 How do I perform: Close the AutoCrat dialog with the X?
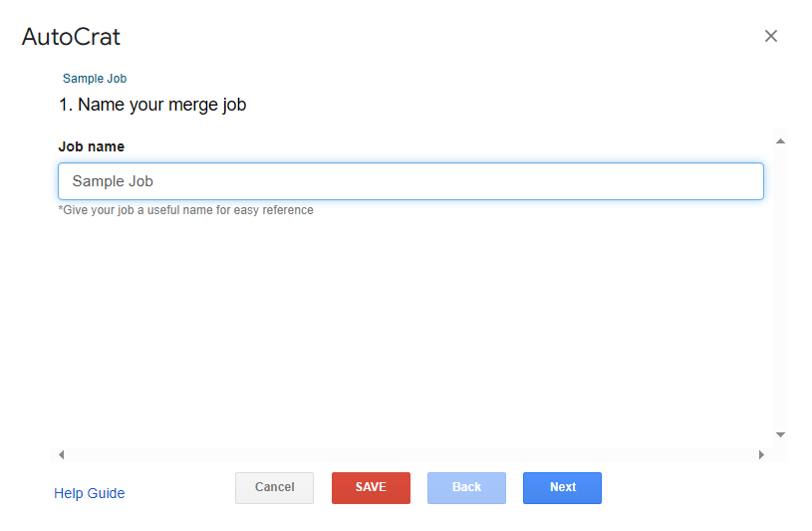(770, 36)
